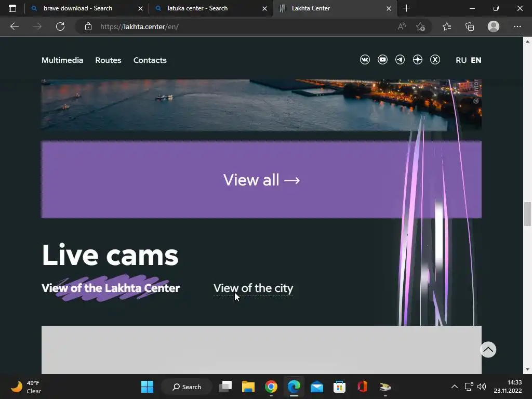Screen dimensions: 532x399
Task: Select the Lakhta Center tab
Action: click(335, 8)
